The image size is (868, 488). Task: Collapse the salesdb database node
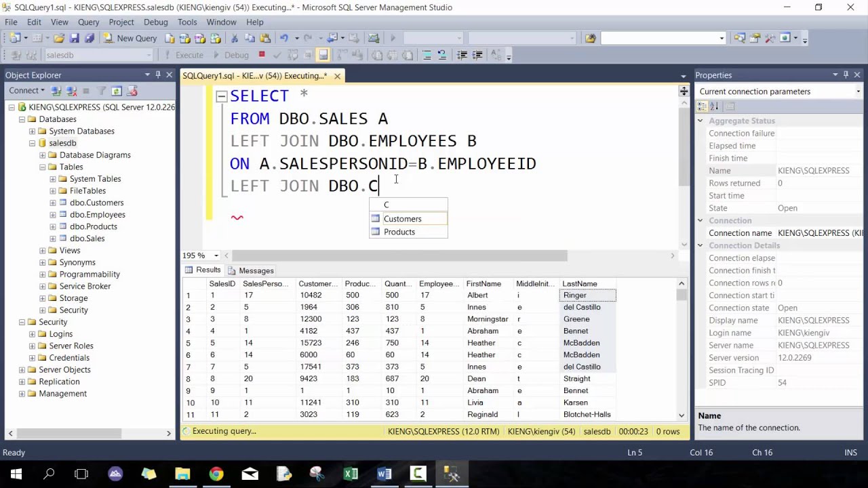coord(32,143)
